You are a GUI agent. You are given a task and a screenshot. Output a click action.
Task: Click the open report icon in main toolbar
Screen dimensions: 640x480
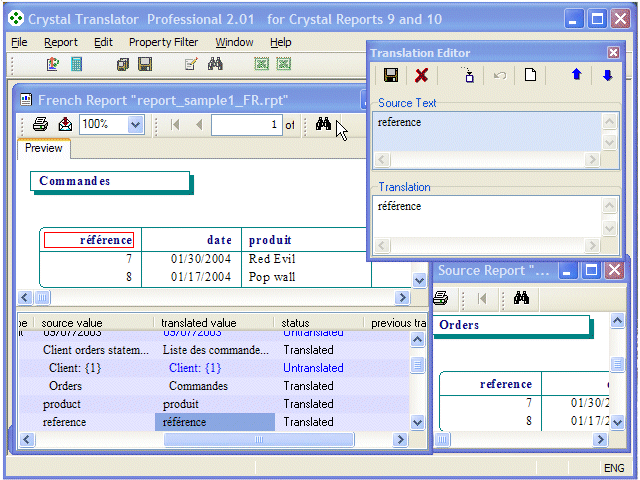point(53,64)
